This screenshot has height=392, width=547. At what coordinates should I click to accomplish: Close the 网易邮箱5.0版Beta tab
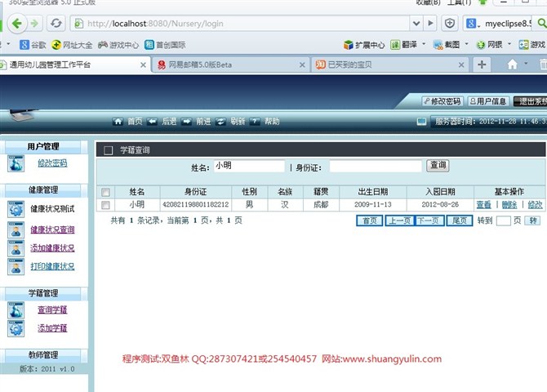tap(302, 65)
